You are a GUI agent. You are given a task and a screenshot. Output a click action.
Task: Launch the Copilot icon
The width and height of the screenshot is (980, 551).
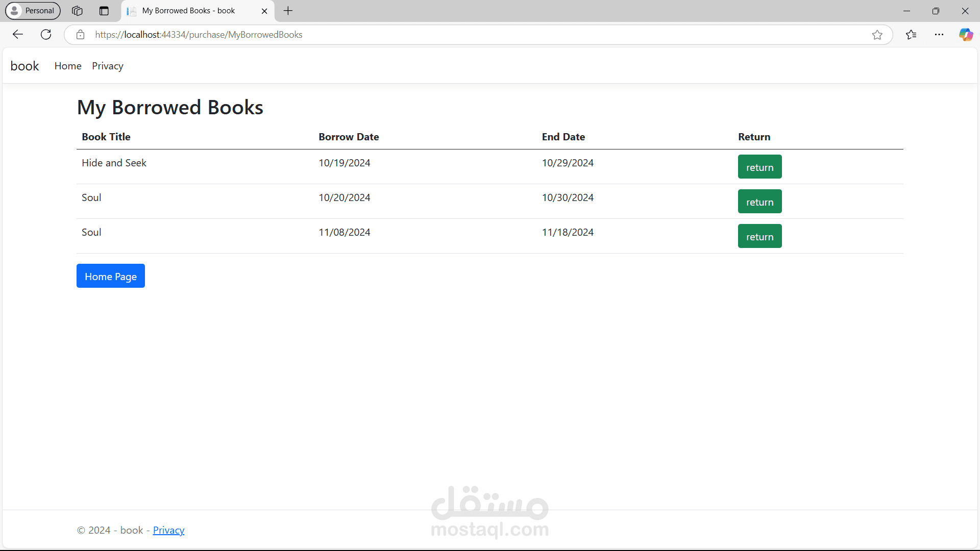[966, 35]
